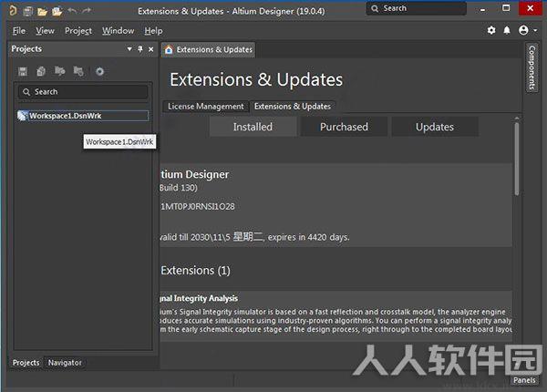Click the home icon on document tab
547x392 pixels.
click(x=169, y=50)
